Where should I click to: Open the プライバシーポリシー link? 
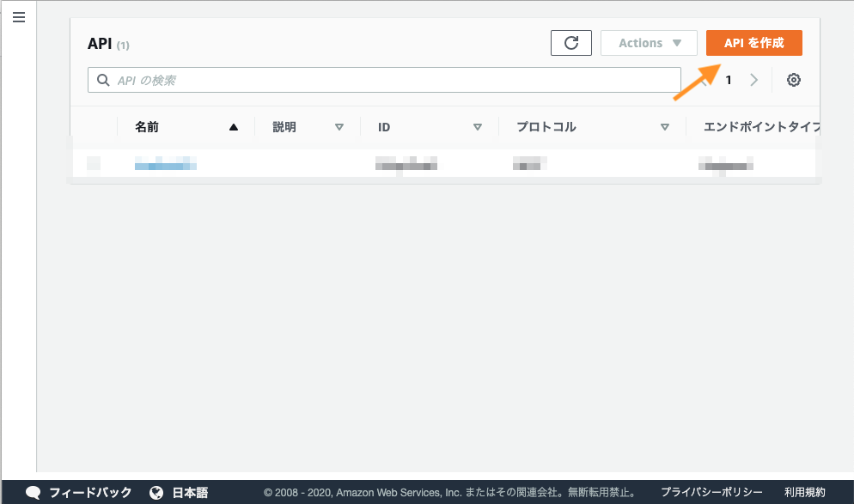[711, 492]
